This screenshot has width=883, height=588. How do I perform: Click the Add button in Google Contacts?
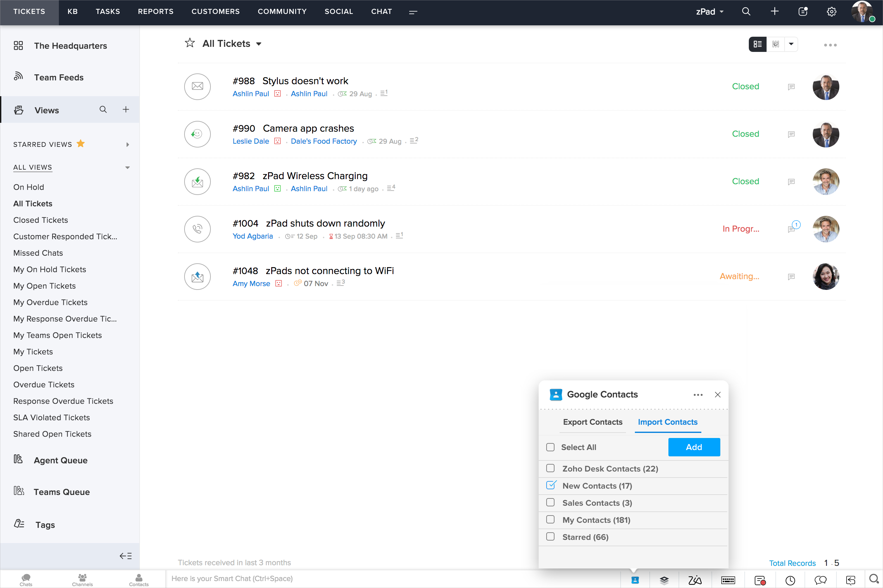pos(694,447)
